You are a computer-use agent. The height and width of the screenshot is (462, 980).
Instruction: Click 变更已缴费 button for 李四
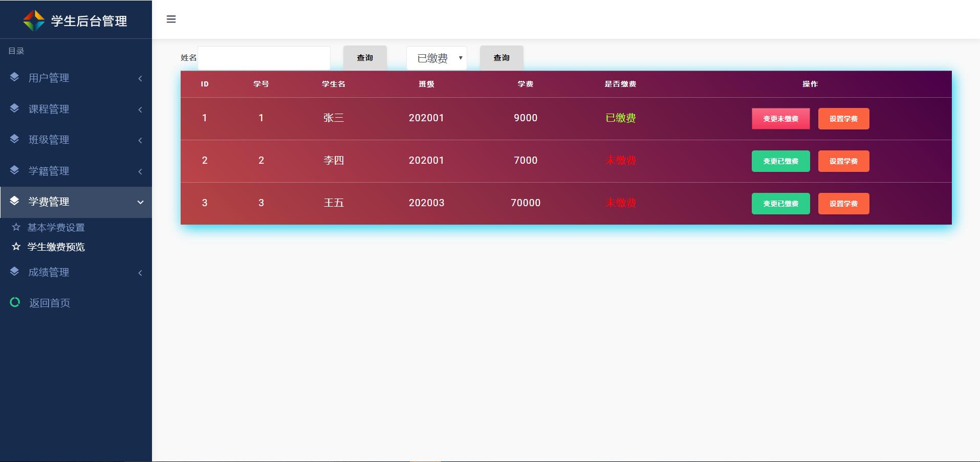[x=780, y=161]
